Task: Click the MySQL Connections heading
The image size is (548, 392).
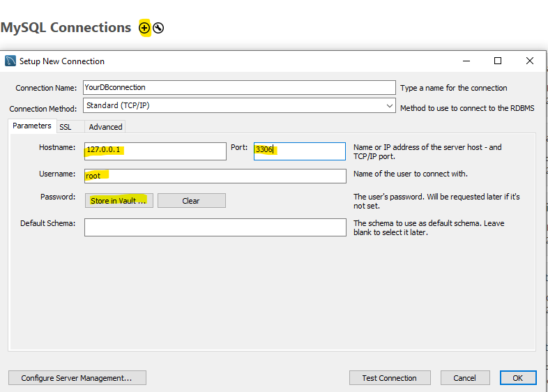Action: point(66,27)
